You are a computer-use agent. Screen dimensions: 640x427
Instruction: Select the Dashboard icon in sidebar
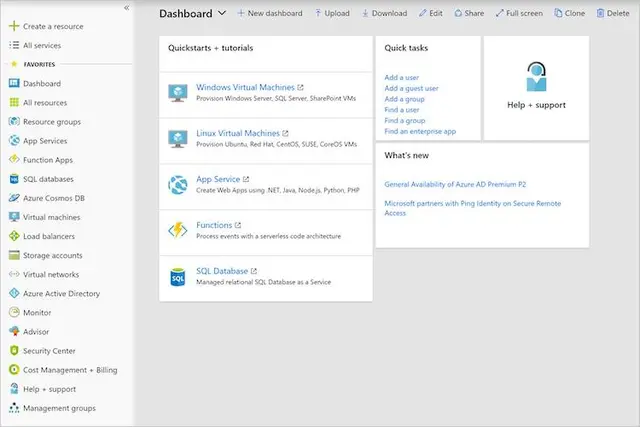coord(14,83)
